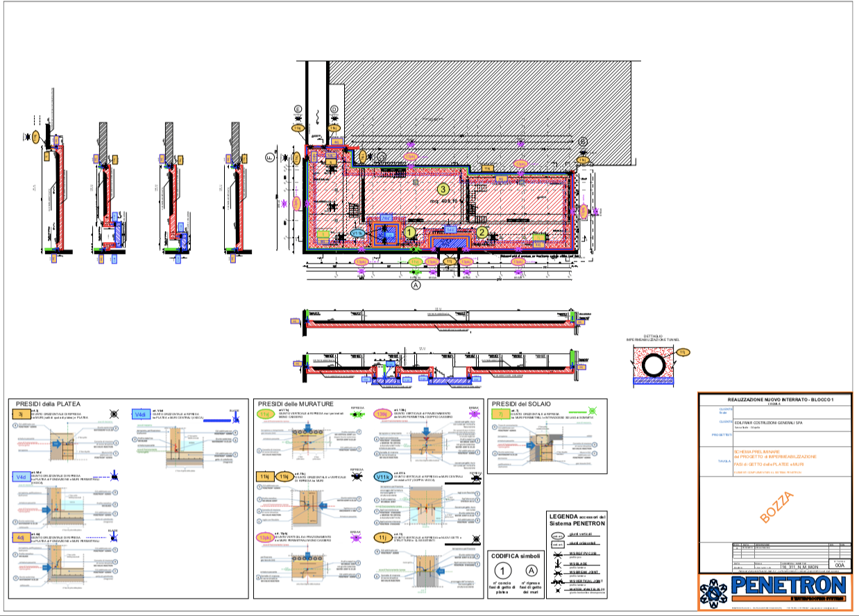This screenshot has width=859, height=616.
Task: Click the 00A revision number box
Action: click(840, 565)
